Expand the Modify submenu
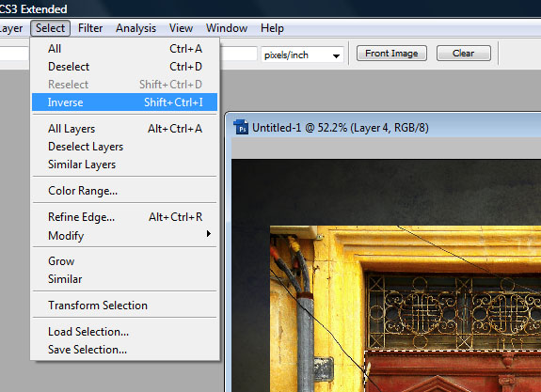 124,235
